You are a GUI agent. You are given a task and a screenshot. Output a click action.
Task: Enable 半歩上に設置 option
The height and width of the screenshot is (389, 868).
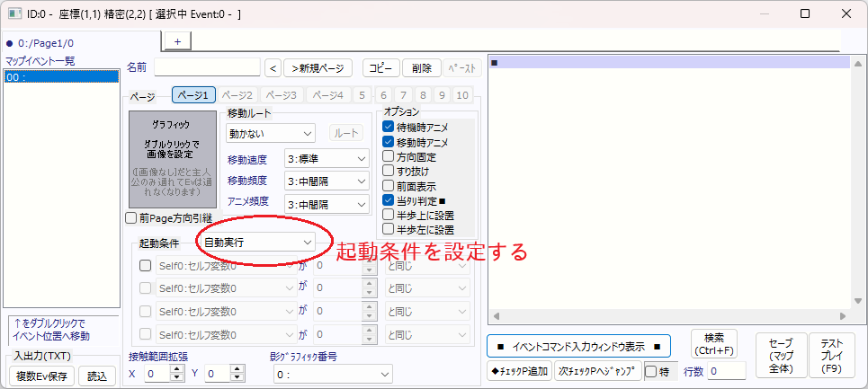388,215
